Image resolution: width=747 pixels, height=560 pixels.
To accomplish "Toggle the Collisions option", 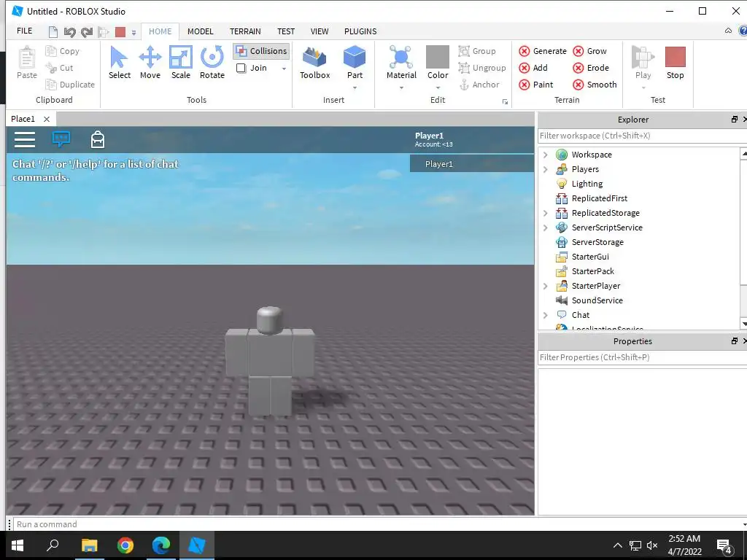I will [x=262, y=51].
